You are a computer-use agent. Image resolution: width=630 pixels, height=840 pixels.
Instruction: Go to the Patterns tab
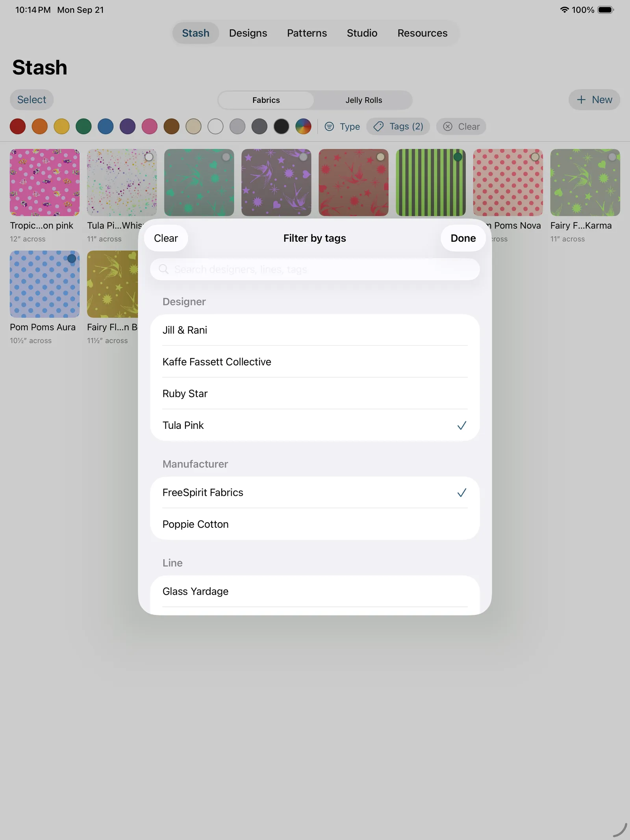[x=307, y=33]
